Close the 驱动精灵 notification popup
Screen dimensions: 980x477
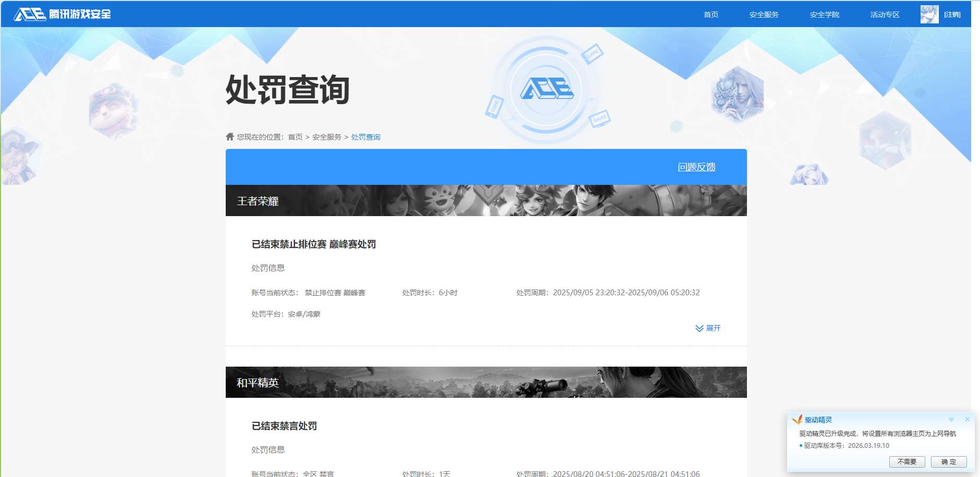point(967,419)
